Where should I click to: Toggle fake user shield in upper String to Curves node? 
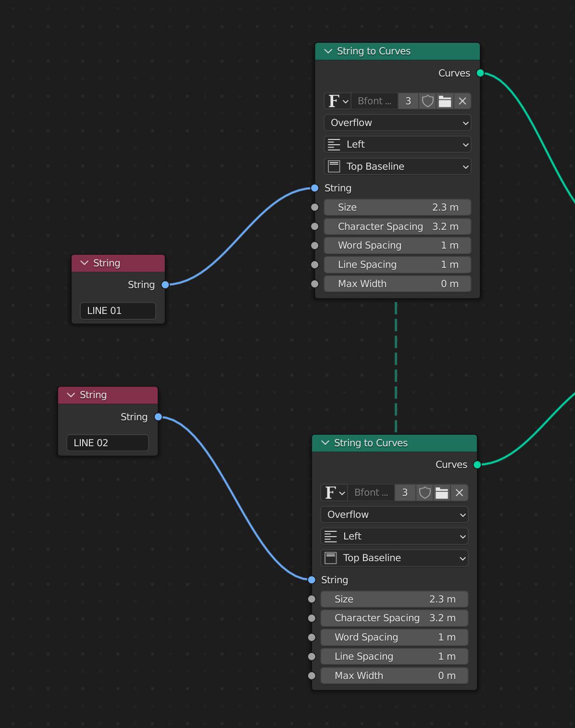tap(427, 101)
